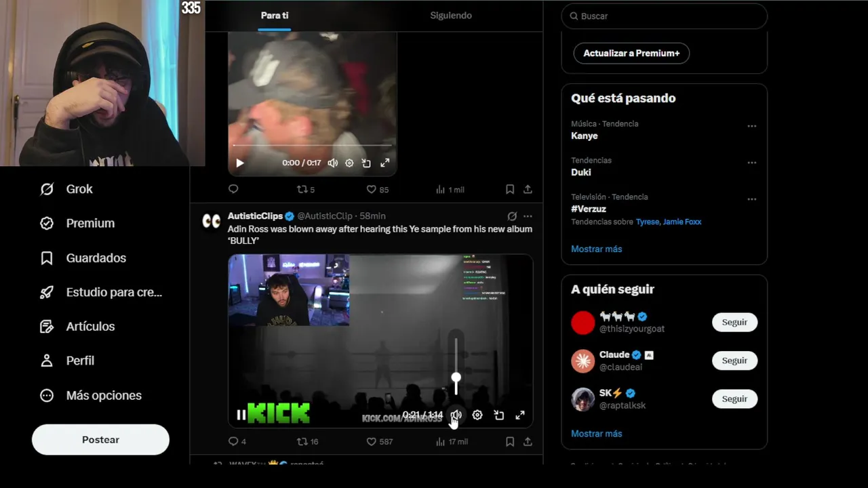Click Grok icon on AutisticClips post
868x488 pixels.
point(512,216)
